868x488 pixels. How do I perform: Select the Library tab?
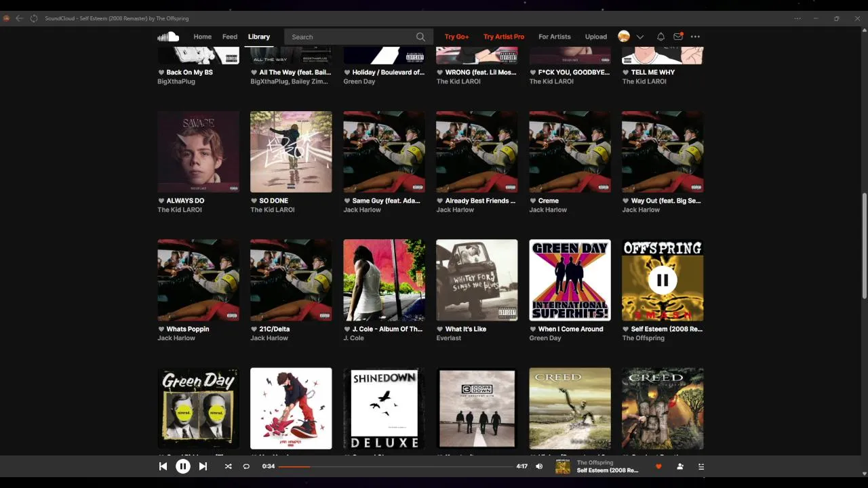(259, 37)
